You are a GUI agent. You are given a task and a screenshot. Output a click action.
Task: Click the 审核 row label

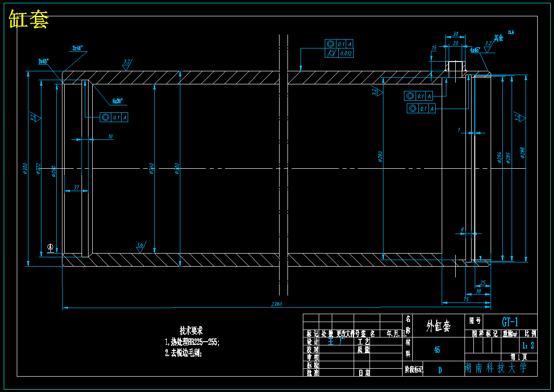(x=312, y=358)
